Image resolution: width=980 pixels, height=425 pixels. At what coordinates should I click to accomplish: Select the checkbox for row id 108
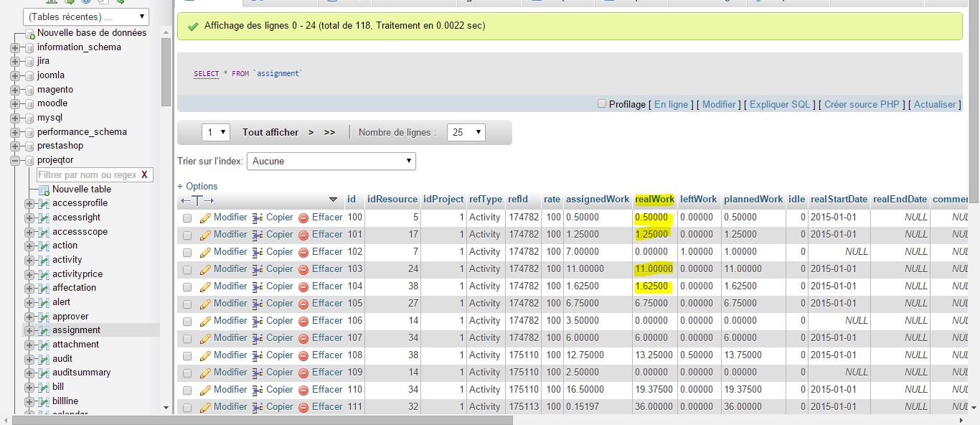(187, 355)
